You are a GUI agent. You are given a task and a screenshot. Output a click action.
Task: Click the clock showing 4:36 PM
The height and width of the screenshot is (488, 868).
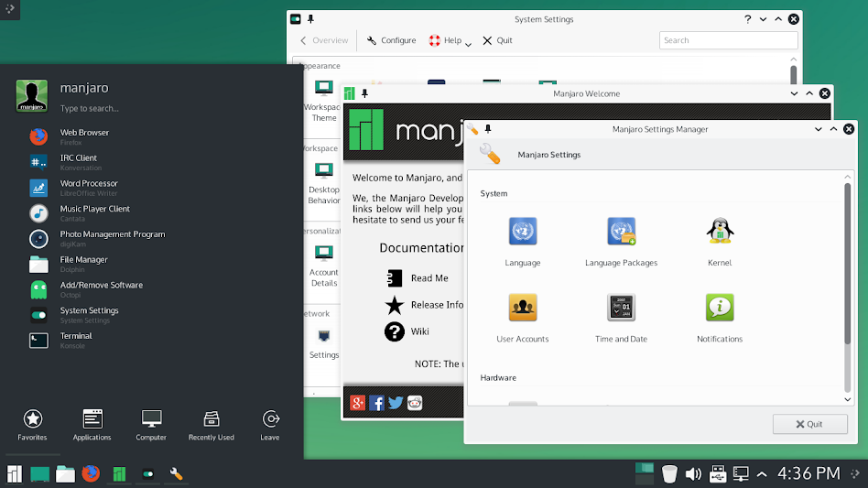pos(808,473)
